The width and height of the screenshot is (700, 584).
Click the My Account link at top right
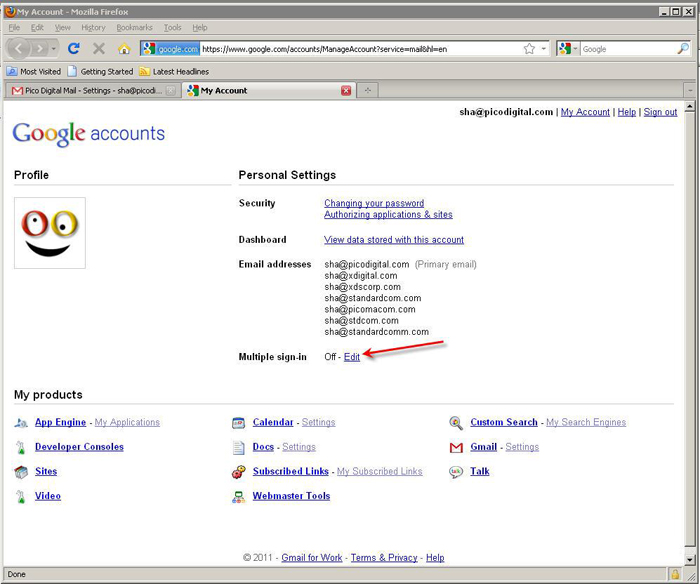[585, 112]
